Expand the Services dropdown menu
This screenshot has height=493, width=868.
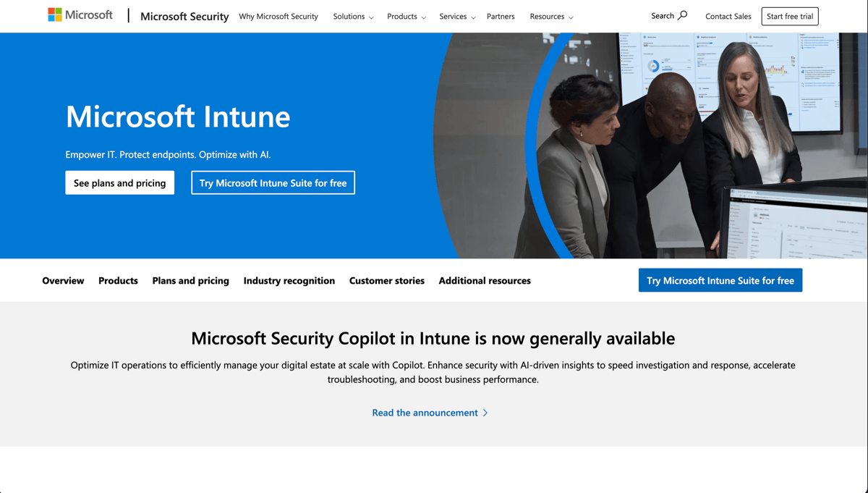click(457, 16)
